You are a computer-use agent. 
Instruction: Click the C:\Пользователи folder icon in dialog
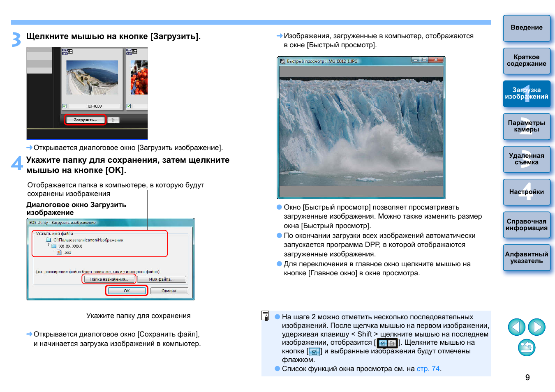(x=49, y=240)
